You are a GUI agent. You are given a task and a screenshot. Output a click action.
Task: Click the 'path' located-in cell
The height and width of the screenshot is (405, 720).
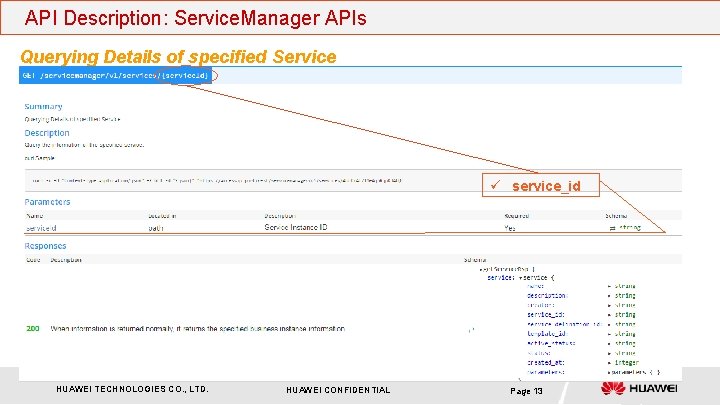[156, 228]
